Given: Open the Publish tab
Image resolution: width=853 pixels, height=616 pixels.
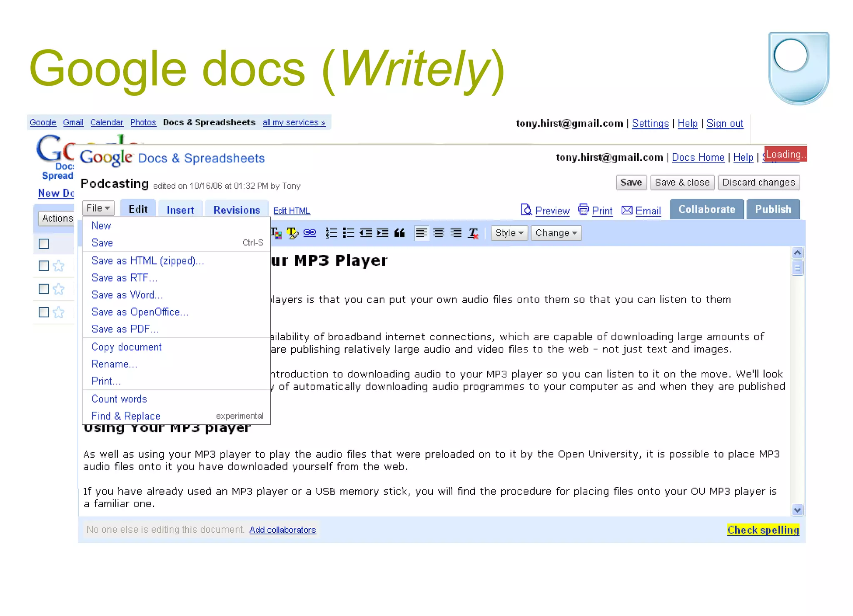Looking at the screenshot, I should click(x=773, y=209).
